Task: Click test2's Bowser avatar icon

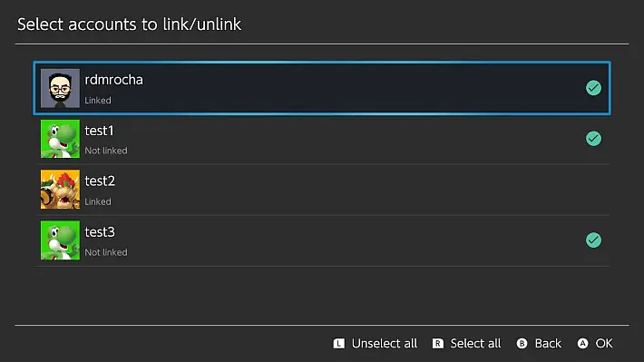Action: pos(60,190)
